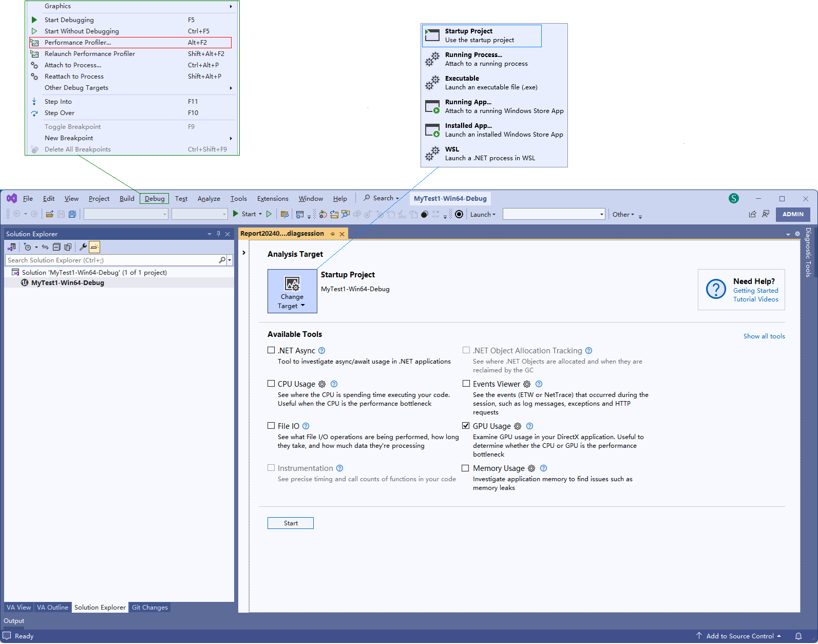Enable the File IO checkbox
818x644 pixels.
tap(271, 426)
